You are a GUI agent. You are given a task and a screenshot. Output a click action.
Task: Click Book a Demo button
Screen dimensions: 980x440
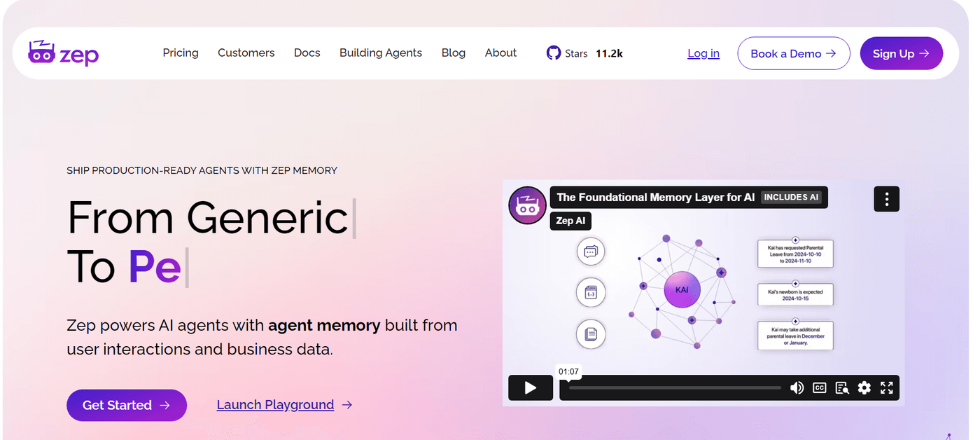(794, 53)
